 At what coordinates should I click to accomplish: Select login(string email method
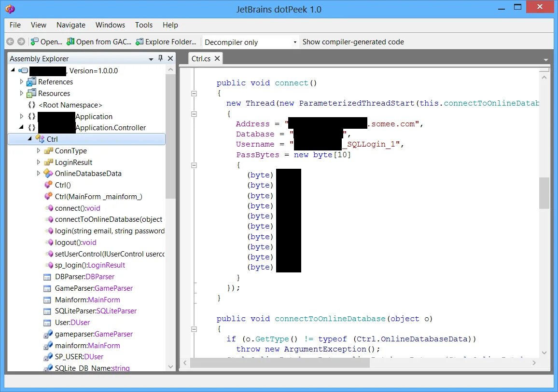click(110, 231)
